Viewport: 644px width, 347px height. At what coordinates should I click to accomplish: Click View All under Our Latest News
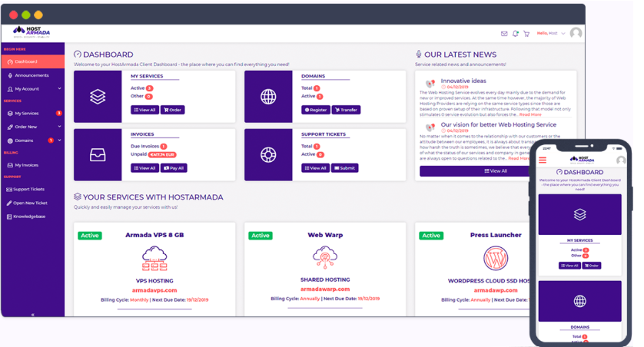coord(496,171)
